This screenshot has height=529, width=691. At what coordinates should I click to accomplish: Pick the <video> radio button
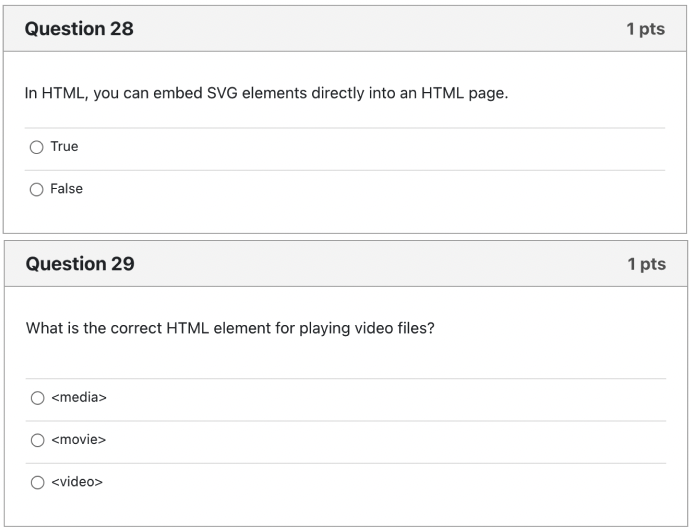(x=37, y=482)
